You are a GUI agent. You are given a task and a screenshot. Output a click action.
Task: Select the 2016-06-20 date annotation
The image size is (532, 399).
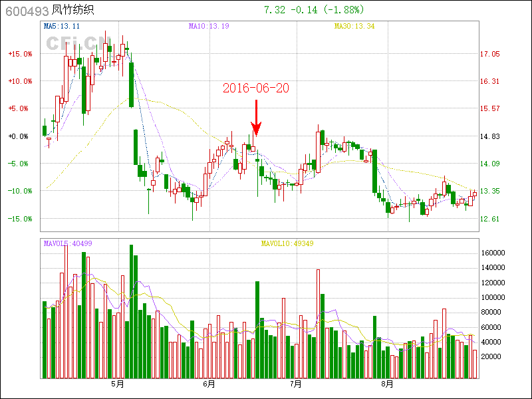pyautogui.click(x=256, y=88)
